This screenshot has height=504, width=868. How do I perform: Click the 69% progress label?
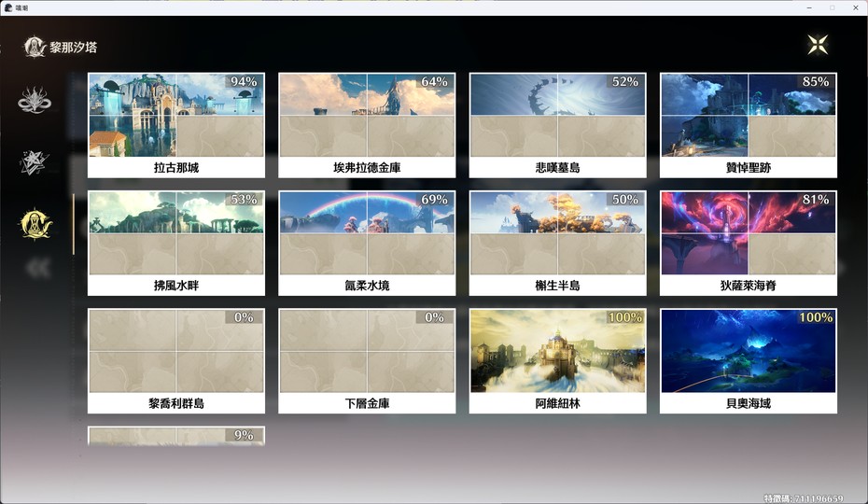pos(435,200)
